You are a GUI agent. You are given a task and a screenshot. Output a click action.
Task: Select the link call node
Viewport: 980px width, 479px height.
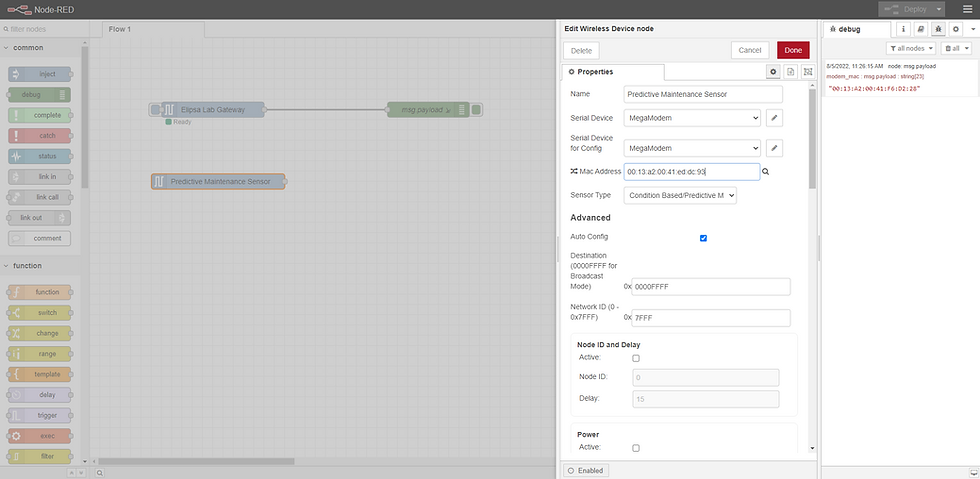point(39,197)
